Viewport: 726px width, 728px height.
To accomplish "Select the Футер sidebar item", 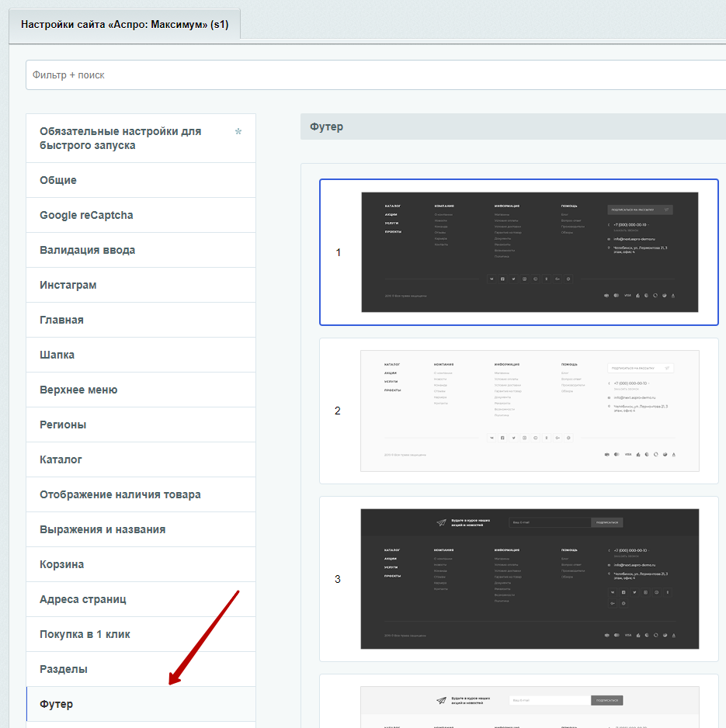I will click(141, 704).
